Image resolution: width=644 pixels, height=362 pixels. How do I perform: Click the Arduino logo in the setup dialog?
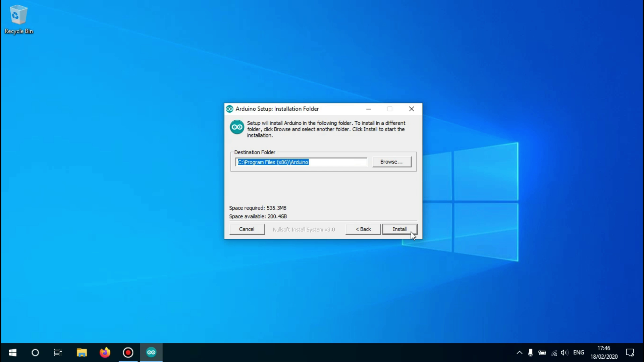[237, 127]
